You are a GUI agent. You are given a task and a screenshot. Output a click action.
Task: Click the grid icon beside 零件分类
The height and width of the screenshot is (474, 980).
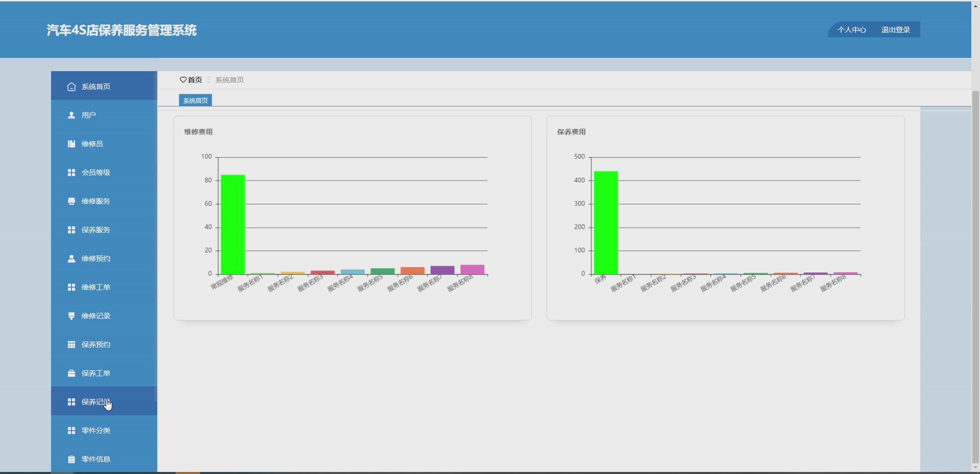click(x=71, y=431)
